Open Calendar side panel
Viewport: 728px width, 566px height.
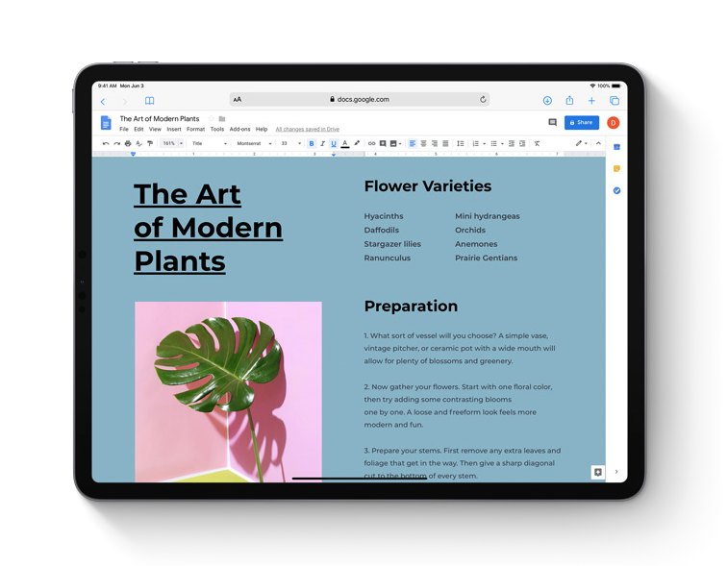616,147
